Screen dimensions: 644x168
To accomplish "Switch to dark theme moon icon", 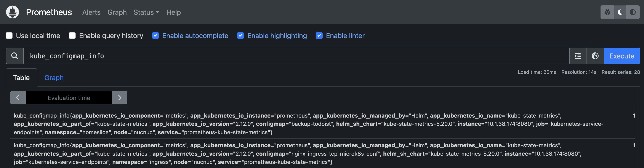I will click(620, 12).
